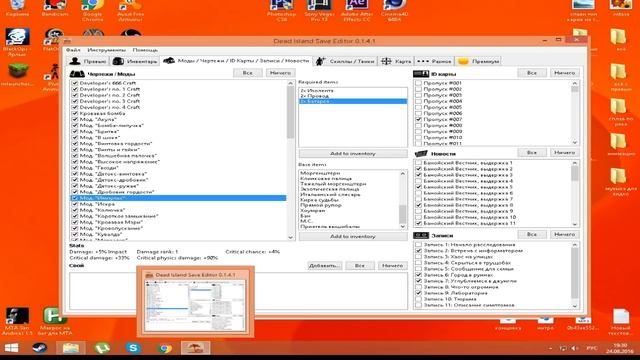Select "2x Провод" in Required items

353,96
